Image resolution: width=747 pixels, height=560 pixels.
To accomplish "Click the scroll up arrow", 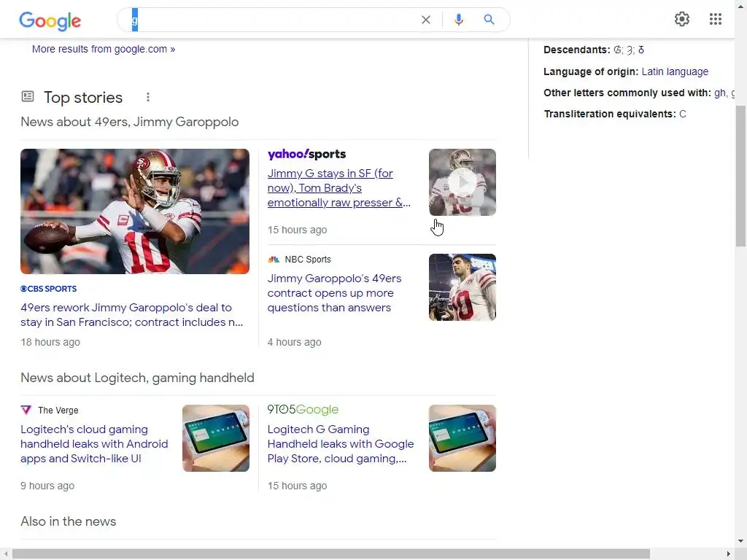I will pos(740,6).
